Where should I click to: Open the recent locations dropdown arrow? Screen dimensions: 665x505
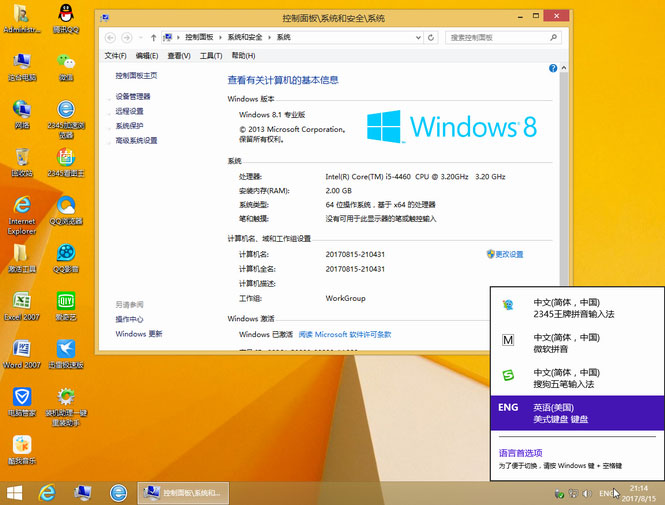(141, 37)
